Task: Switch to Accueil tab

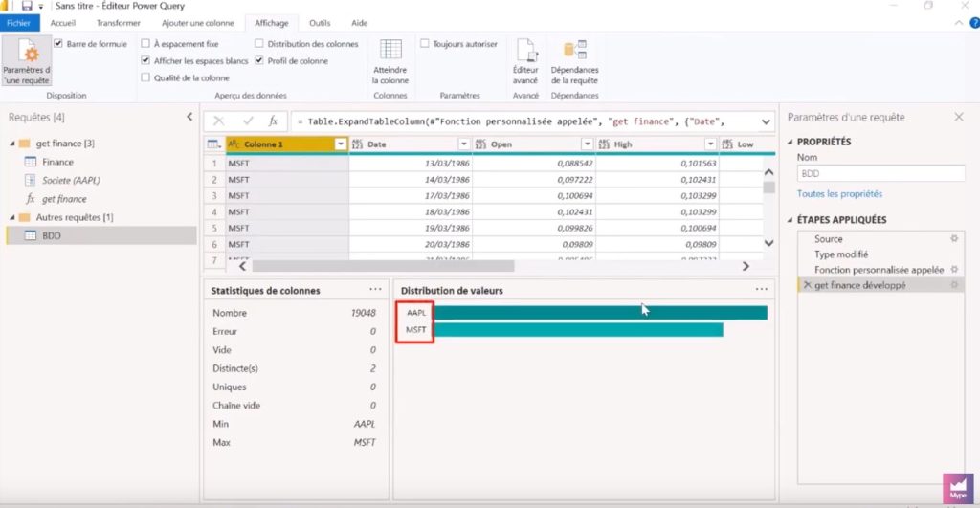Action: click(x=62, y=23)
